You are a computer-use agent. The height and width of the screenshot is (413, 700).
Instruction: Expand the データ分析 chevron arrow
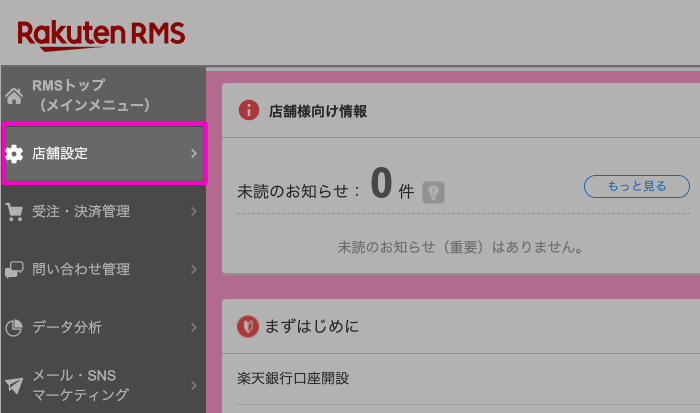(193, 327)
